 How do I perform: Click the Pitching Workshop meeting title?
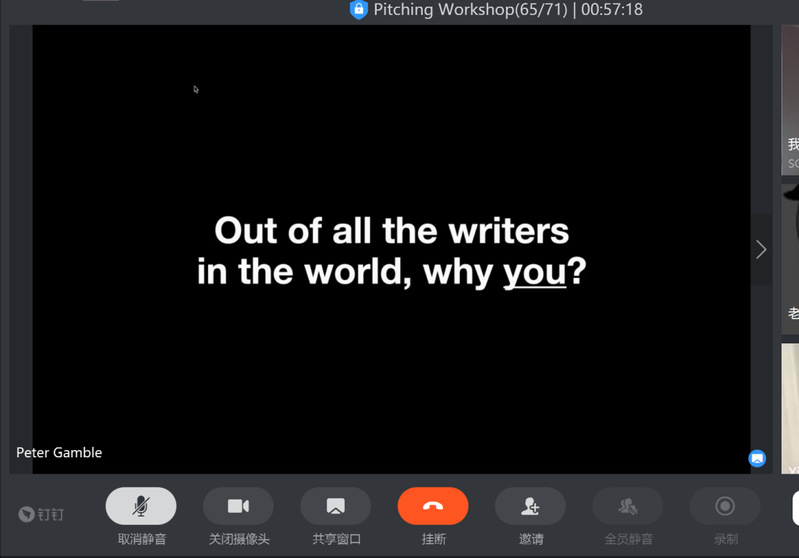pyautogui.click(x=470, y=10)
